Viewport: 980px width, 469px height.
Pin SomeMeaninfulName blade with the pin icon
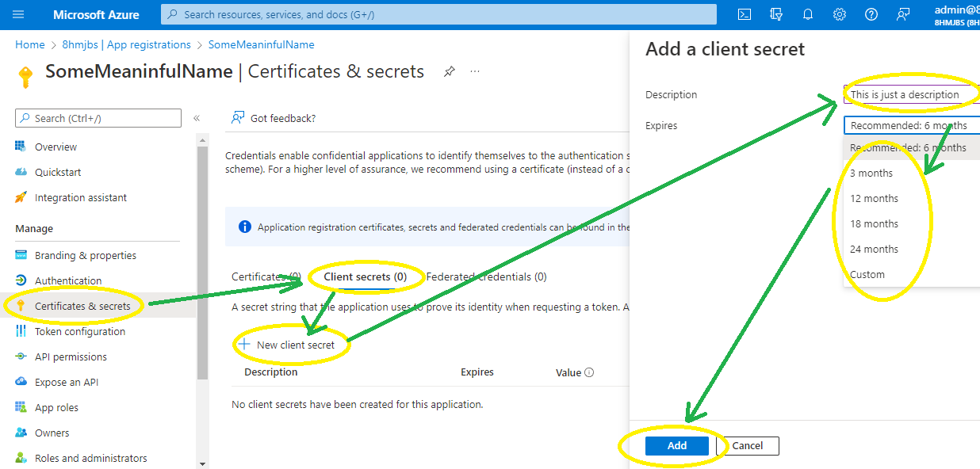[x=450, y=71]
